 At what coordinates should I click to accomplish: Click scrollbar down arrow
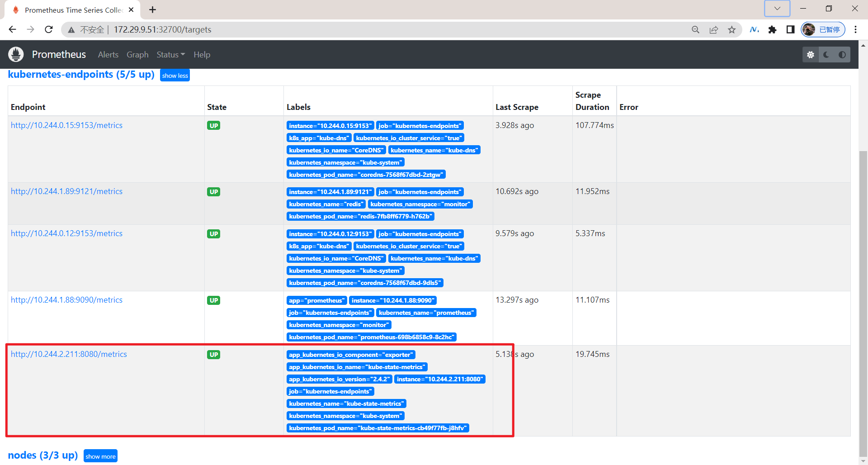pyautogui.click(x=863, y=461)
